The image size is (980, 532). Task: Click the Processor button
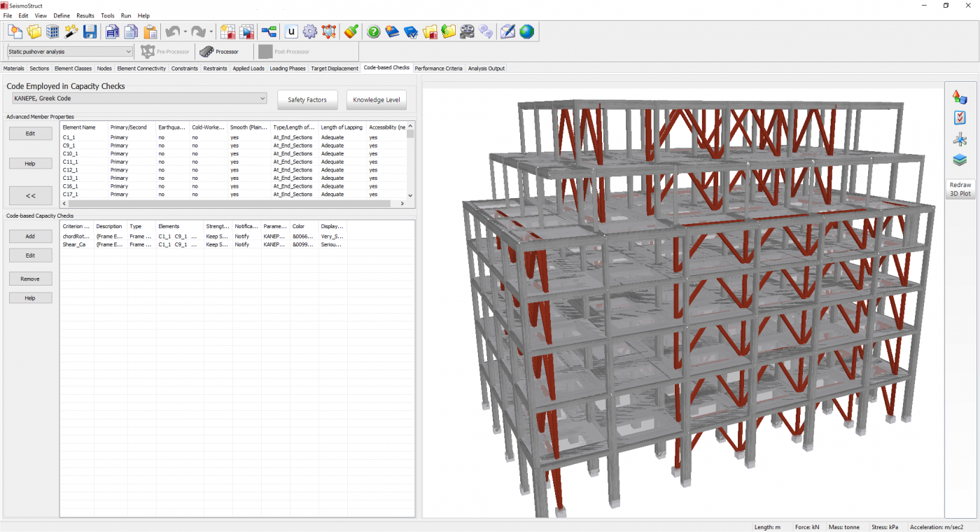(219, 52)
